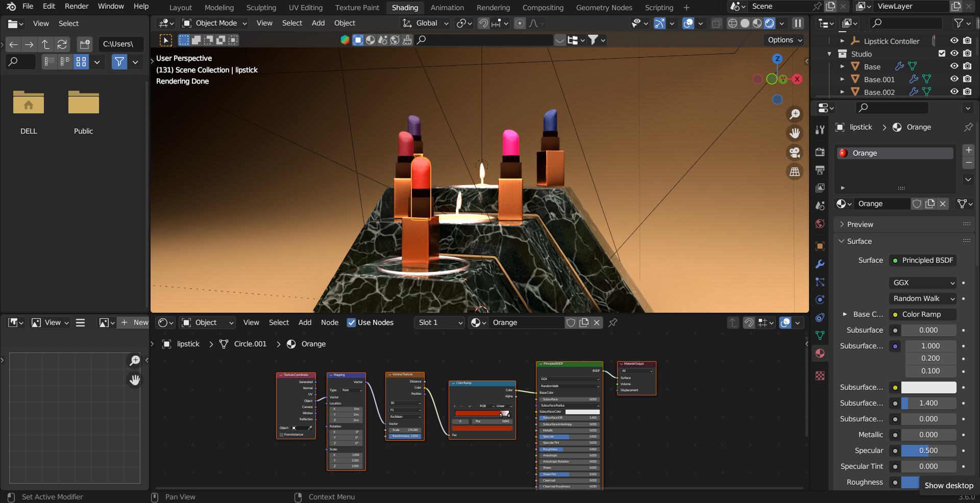Open the Object Mode dropdown
Image resolution: width=980 pixels, height=503 pixels.
[215, 23]
